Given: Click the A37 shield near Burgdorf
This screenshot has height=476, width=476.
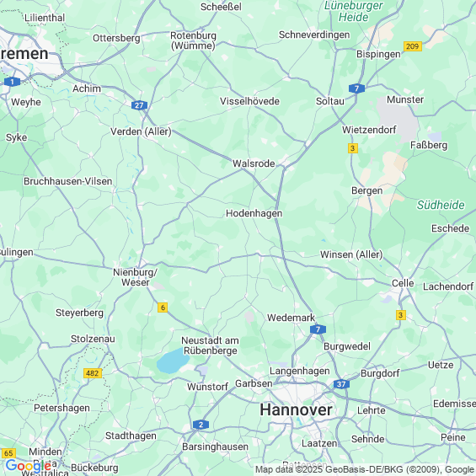Looking at the screenshot, I should (341, 384).
